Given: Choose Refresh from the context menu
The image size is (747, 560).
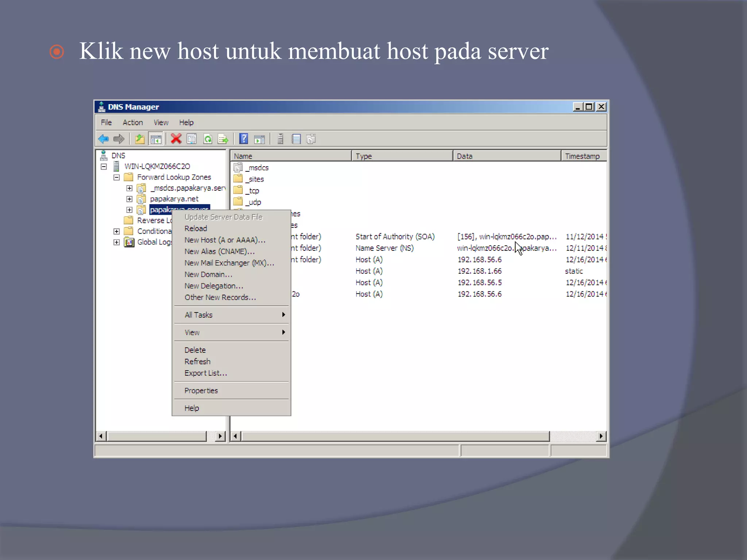Looking at the screenshot, I should (231, 362).
